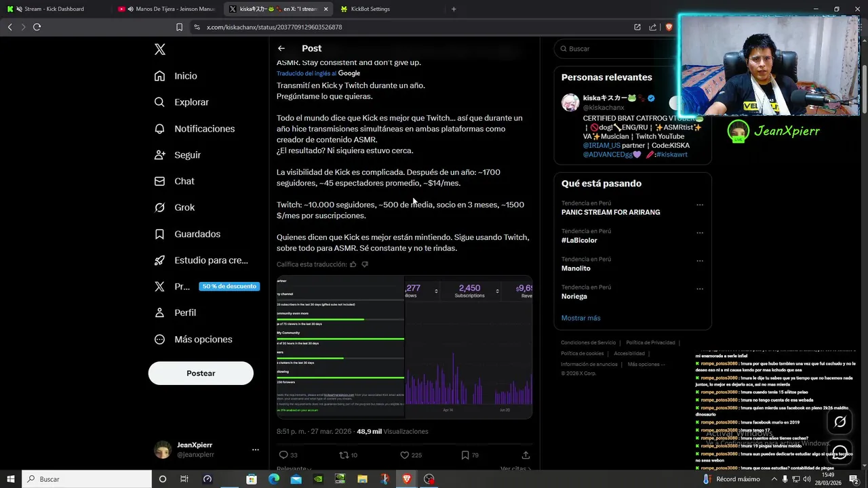Open #kiskawrt hashtag link
The image size is (868, 488).
click(671, 155)
